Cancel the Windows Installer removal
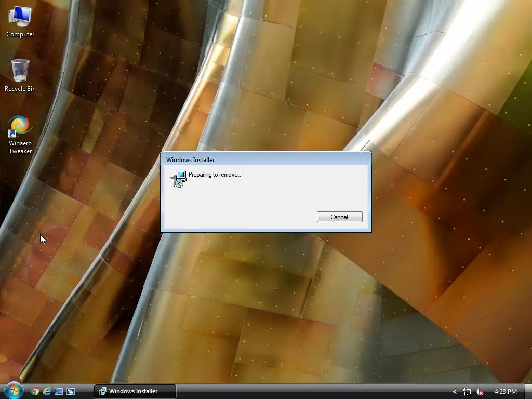The height and width of the screenshot is (399, 532). (339, 217)
